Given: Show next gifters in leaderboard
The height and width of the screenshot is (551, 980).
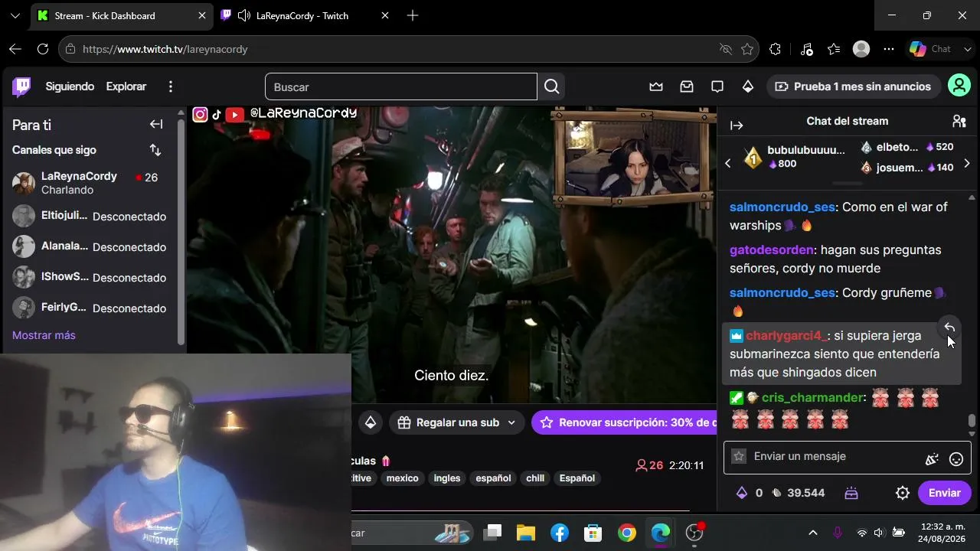Looking at the screenshot, I should (967, 163).
